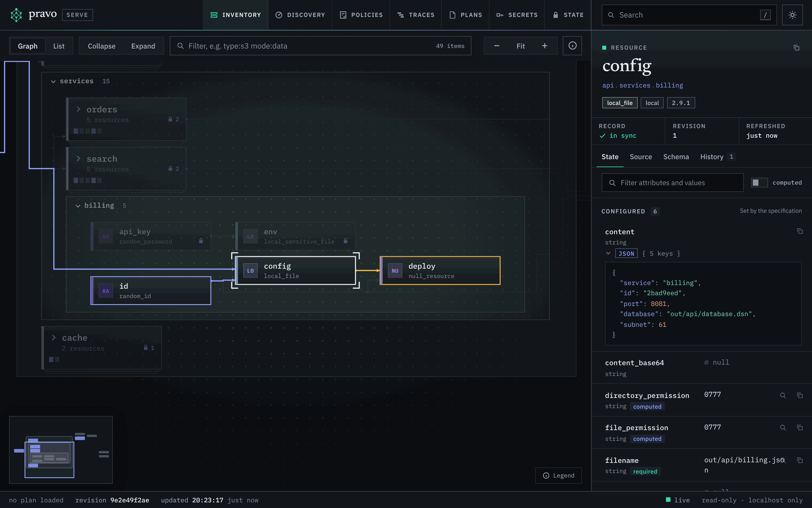The image size is (812, 508).
Task: Copy the content attribute value
Action: pos(800,231)
